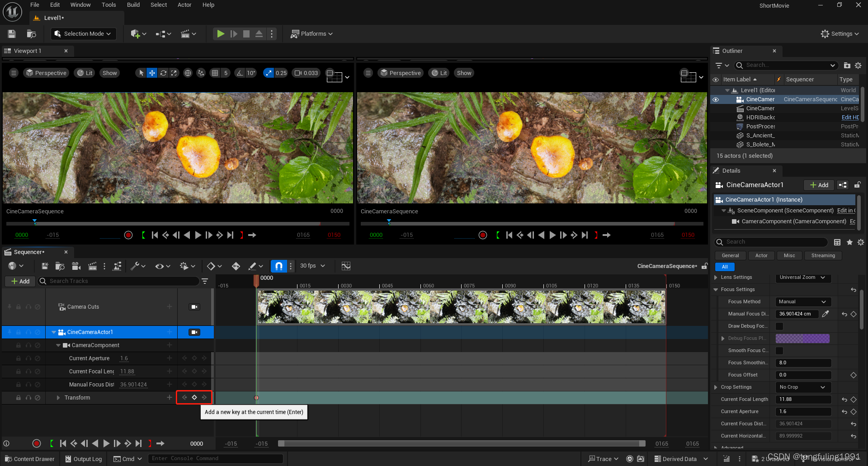Viewport: 868px width, 466px height.
Task: Open the Sequencer key options diamond dropdown
Action: [x=214, y=266]
